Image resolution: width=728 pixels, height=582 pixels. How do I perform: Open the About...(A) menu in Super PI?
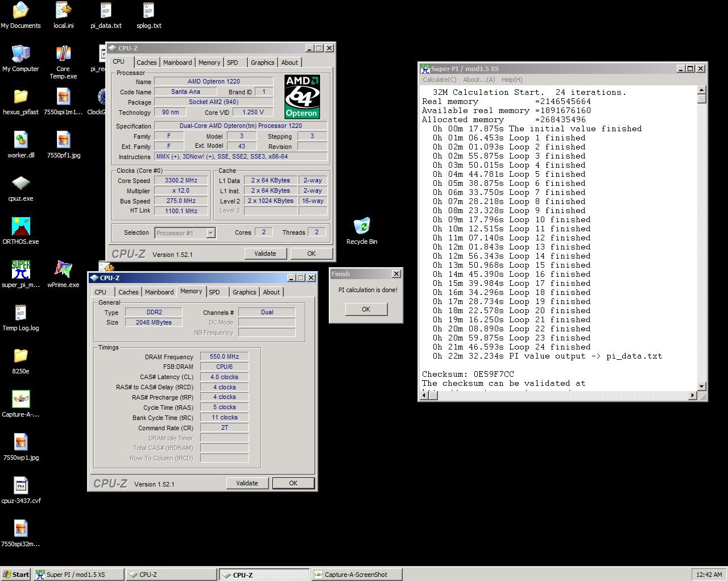point(479,80)
